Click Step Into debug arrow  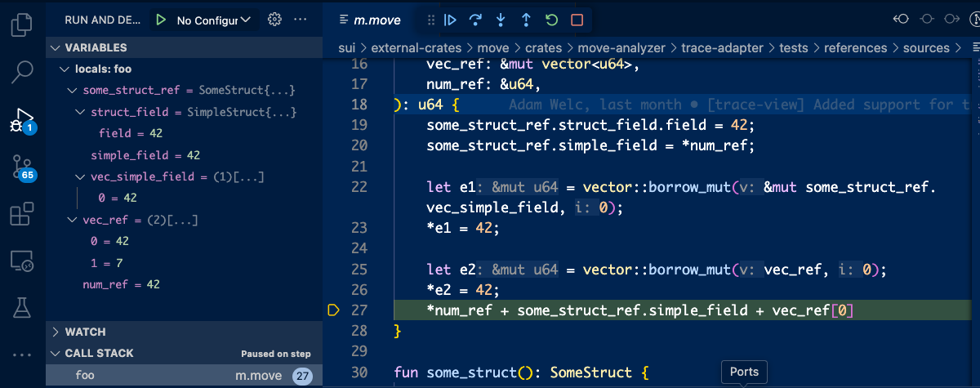point(501,20)
